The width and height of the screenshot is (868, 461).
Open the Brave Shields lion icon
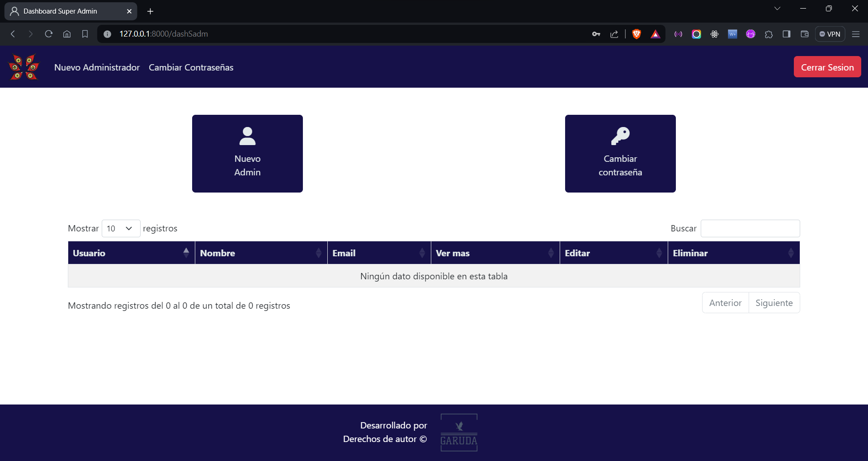(x=637, y=34)
